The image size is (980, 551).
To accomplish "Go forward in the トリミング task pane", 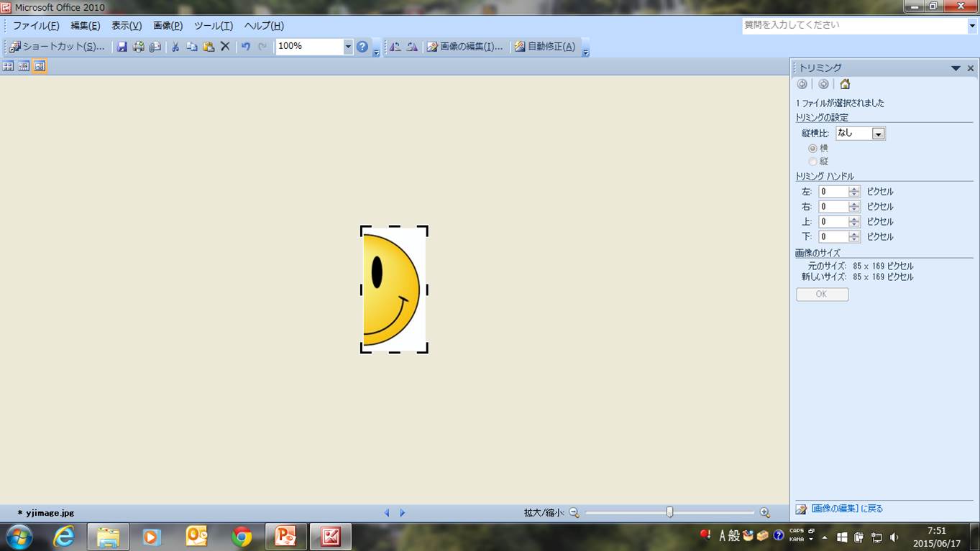I will point(824,84).
